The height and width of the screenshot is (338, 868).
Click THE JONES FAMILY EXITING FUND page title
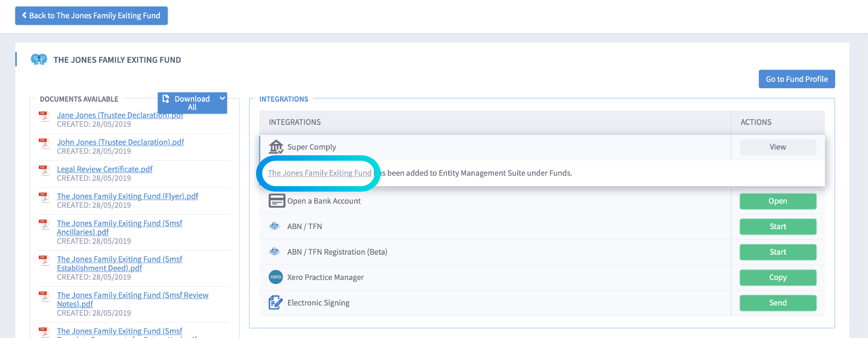[117, 60]
